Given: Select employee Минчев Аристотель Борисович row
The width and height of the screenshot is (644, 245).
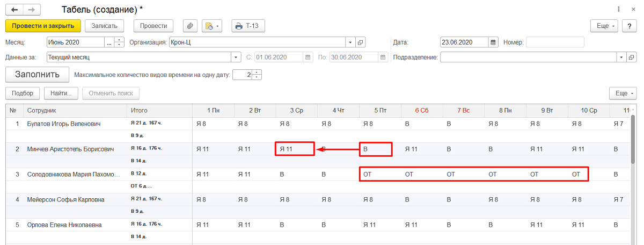Looking at the screenshot, I should (x=70, y=149).
